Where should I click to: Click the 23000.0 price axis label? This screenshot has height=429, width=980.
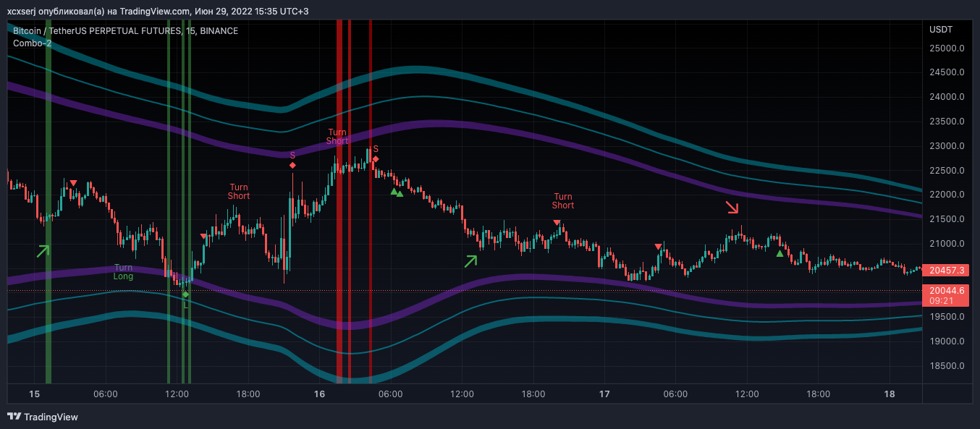[947, 146]
